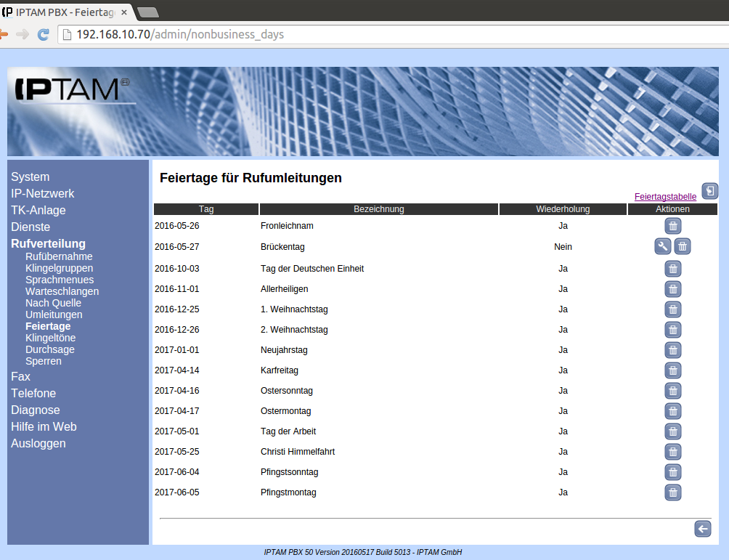Open the Diagnose section
Image resolution: width=729 pixels, height=560 pixels.
[36, 410]
